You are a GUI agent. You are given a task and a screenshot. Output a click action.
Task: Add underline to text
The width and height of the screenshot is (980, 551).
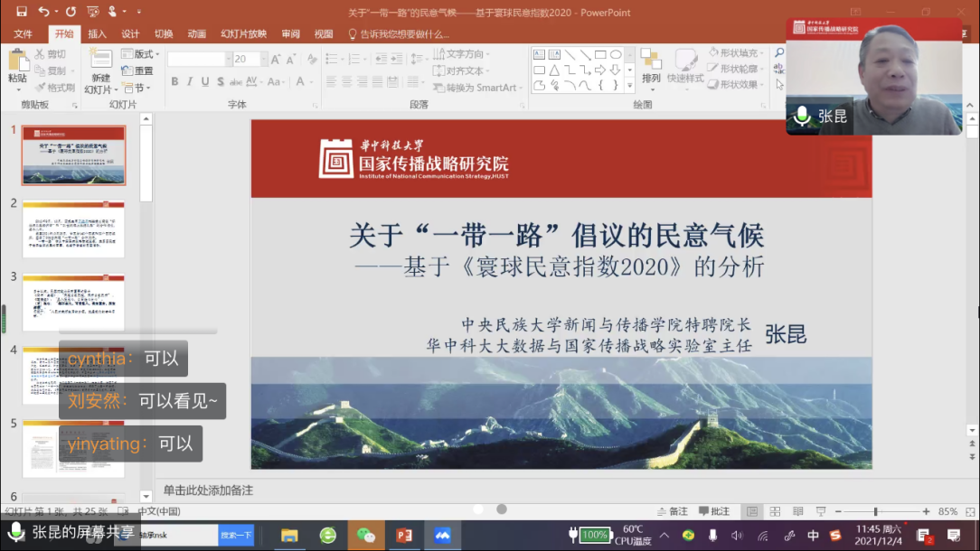[x=204, y=81]
